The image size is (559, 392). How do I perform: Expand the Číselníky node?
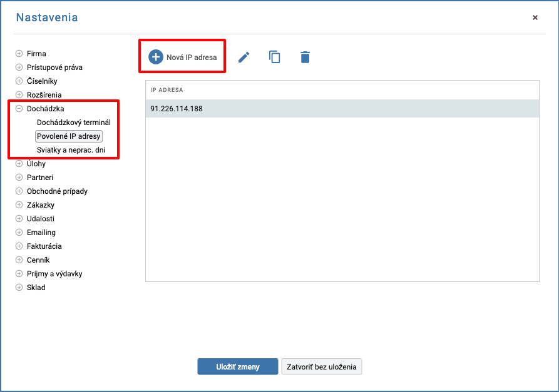pyautogui.click(x=19, y=81)
